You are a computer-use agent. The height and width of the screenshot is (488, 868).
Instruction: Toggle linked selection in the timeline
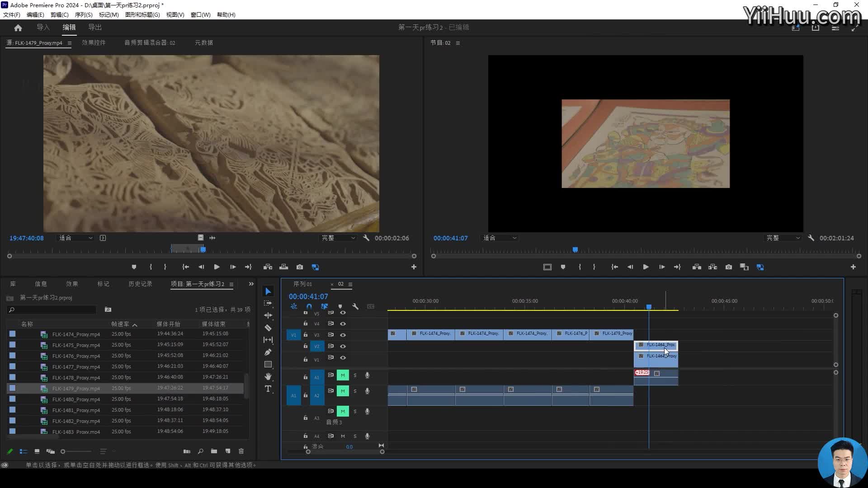[x=324, y=306]
